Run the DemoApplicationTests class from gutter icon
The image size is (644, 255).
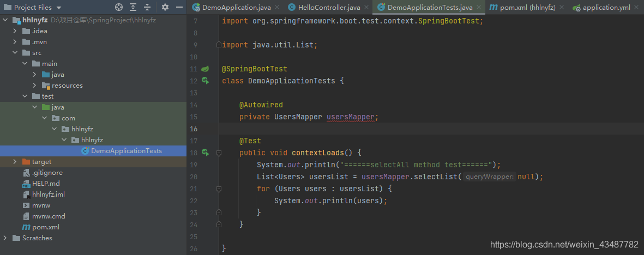point(205,81)
